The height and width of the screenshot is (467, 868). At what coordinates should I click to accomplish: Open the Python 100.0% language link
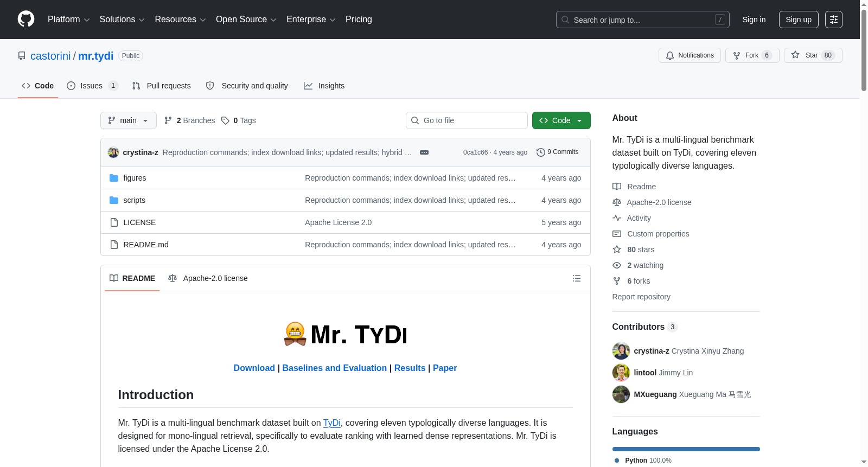tap(643, 460)
